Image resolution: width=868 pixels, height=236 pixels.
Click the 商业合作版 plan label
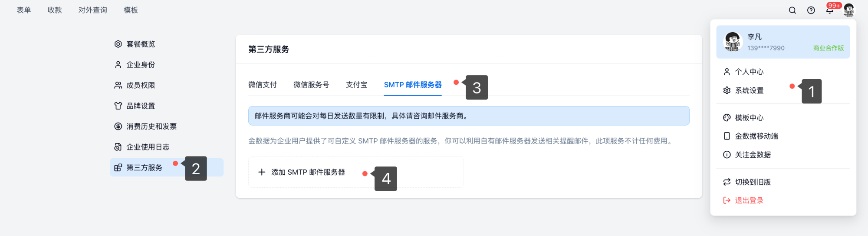coord(828,48)
